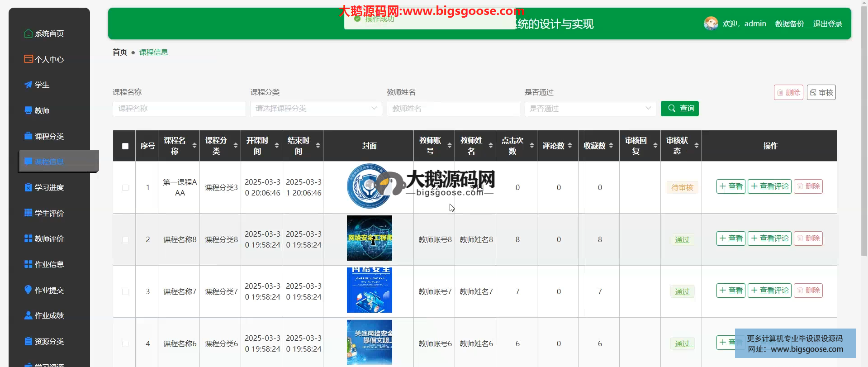Click the lightbulb icon beside 作业提交

pyautogui.click(x=28, y=290)
